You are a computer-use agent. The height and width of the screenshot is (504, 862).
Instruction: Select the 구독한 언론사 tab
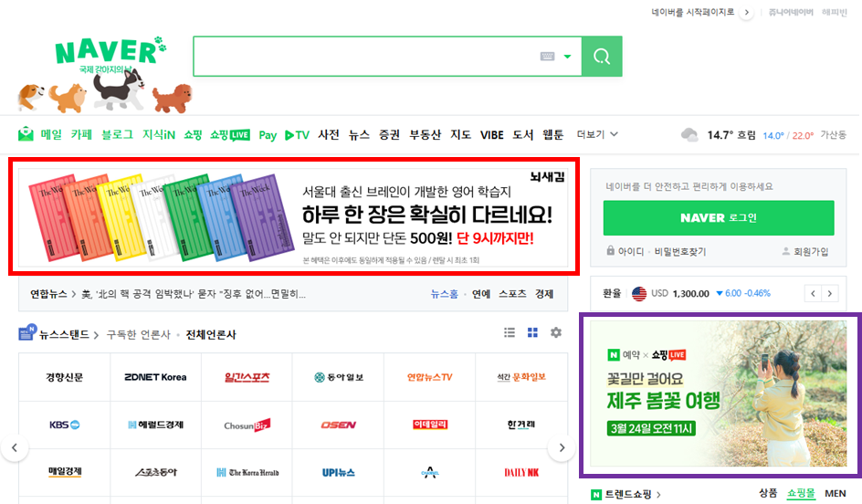click(139, 334)
